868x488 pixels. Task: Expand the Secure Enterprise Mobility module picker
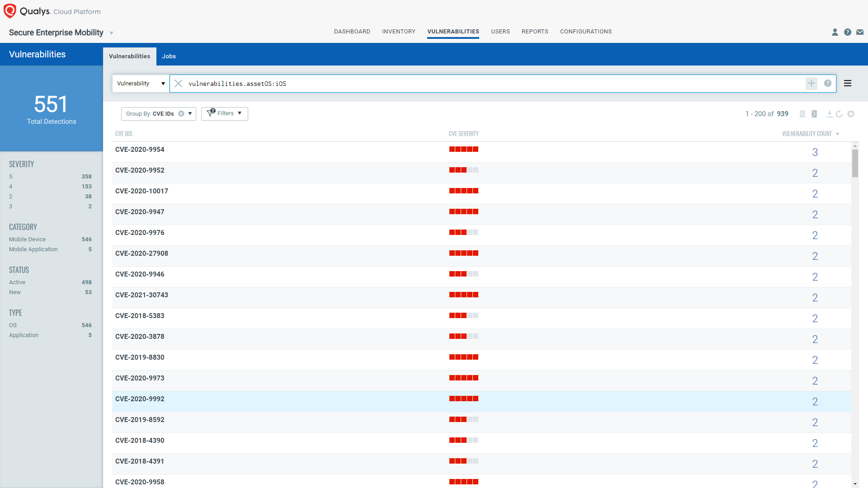pyautogui.click(x=112, y=33)
